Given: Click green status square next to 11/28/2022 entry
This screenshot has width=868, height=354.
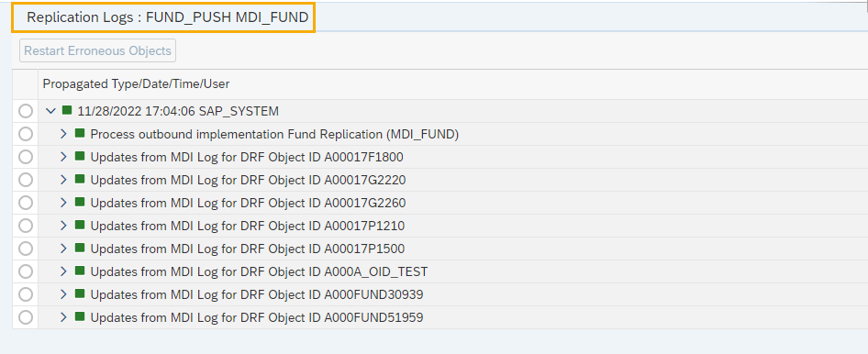Looking at the screenshot, I should 67,110.
